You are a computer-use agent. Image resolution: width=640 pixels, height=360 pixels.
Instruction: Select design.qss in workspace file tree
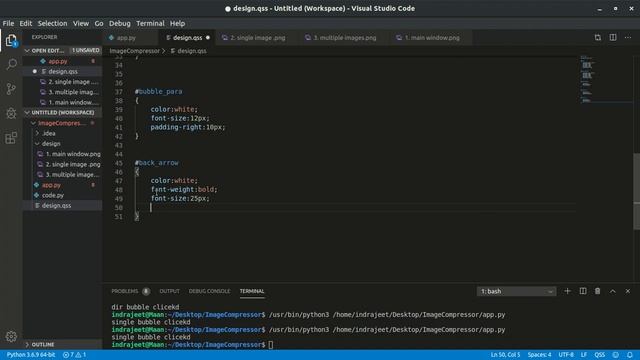point(62,205)
